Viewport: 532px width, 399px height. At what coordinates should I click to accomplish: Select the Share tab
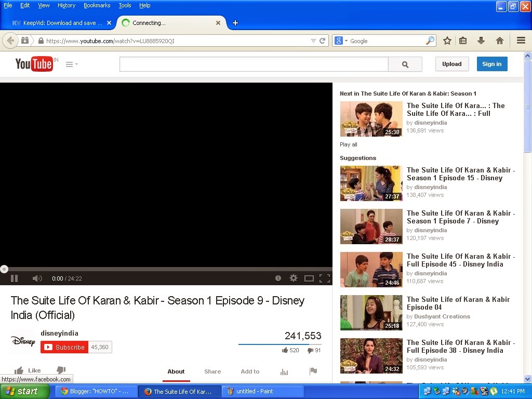[212, 371]
